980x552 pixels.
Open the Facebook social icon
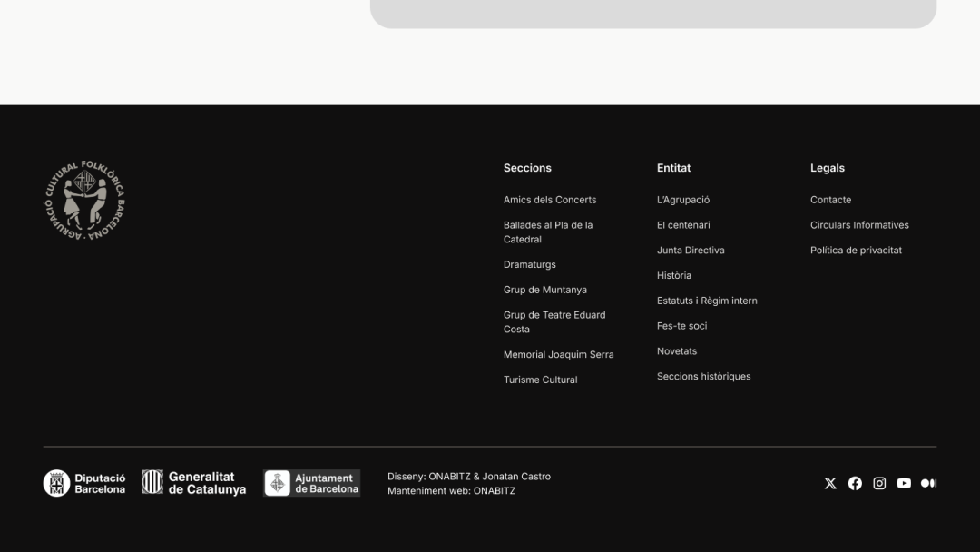click(855, 483)
